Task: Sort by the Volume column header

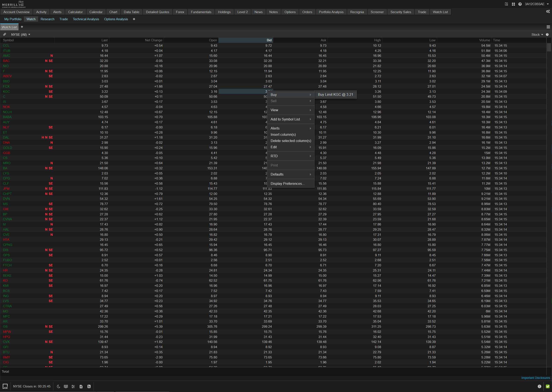Action: click(464, 40)
